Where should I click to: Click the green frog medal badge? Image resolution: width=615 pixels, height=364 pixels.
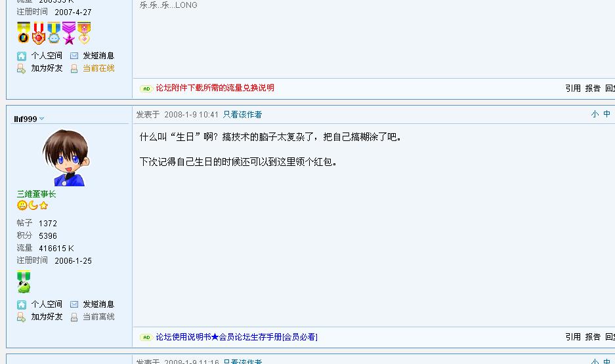click(x=24, y=282)
